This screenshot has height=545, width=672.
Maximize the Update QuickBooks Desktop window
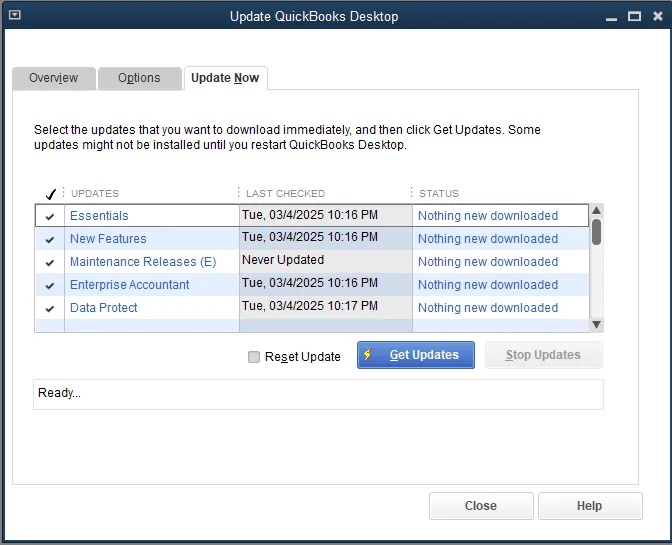point(634,16)
